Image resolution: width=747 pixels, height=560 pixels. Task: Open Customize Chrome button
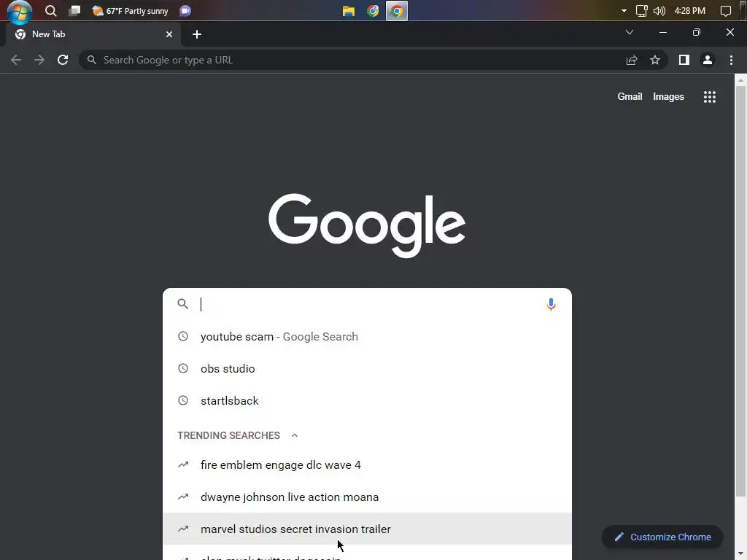pyautogui.click(x=662, y=537)
